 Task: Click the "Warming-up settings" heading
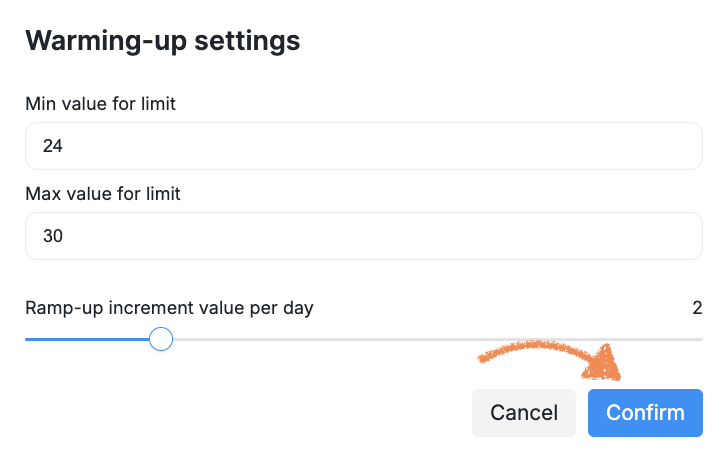162,41
